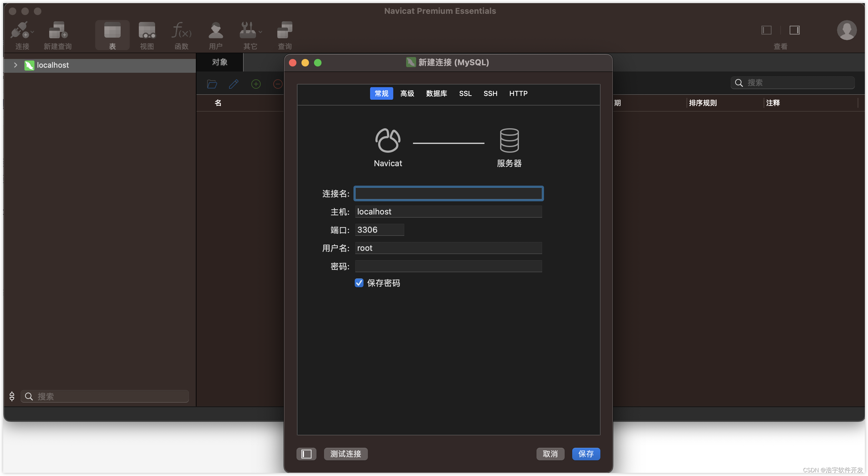Select the Objects (对象) tab
868x476 pixels.
click(x=219, y=62)
